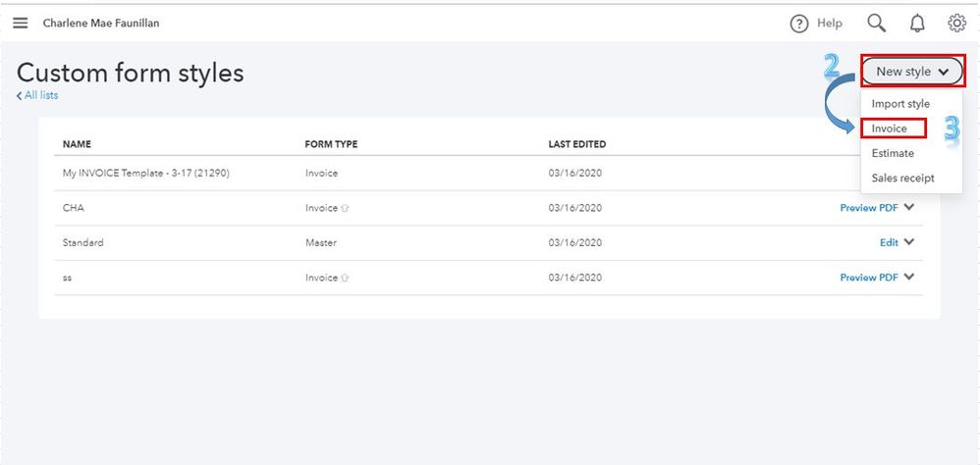The height and width of the screenshot is (465, 980).
Task: Open the search magnifier icon
Action: 876,24
